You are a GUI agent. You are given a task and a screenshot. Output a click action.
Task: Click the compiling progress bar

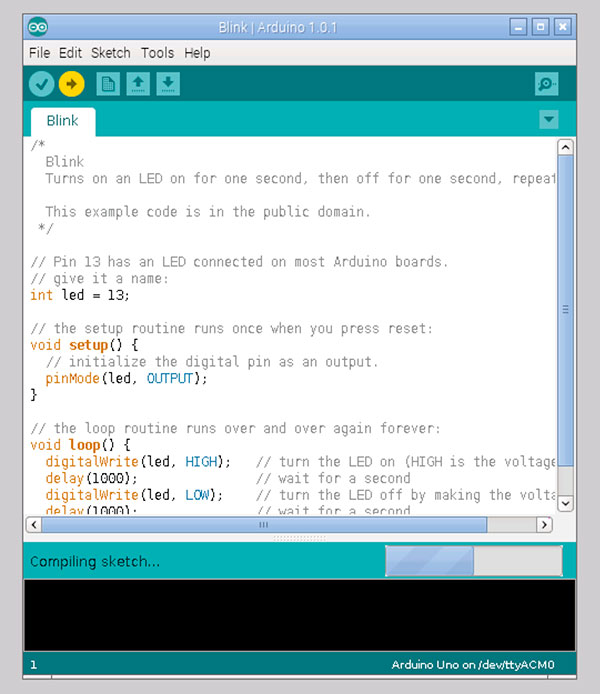pyautogui.click(x=474, y=561)
